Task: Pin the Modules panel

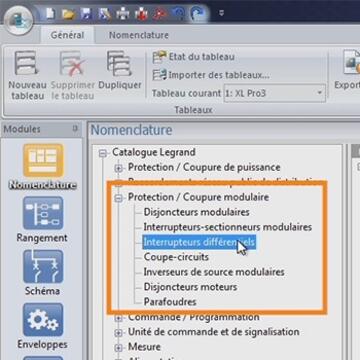Action: pos(75,128)
